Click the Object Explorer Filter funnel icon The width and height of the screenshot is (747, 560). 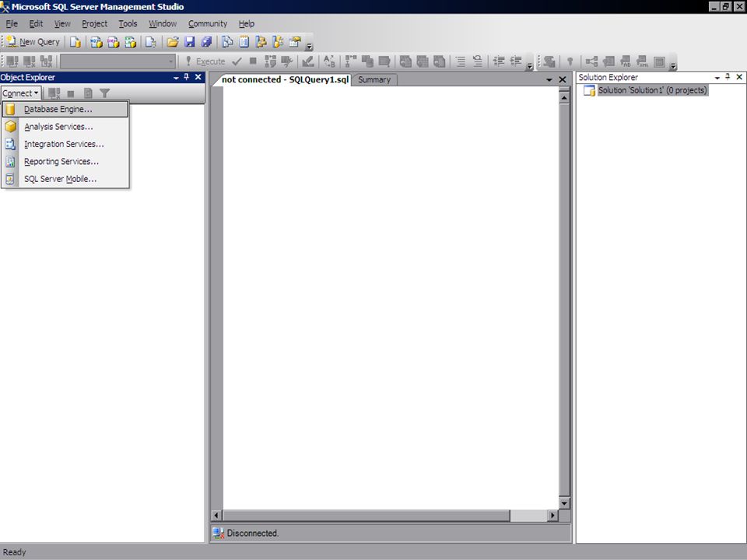104,93
